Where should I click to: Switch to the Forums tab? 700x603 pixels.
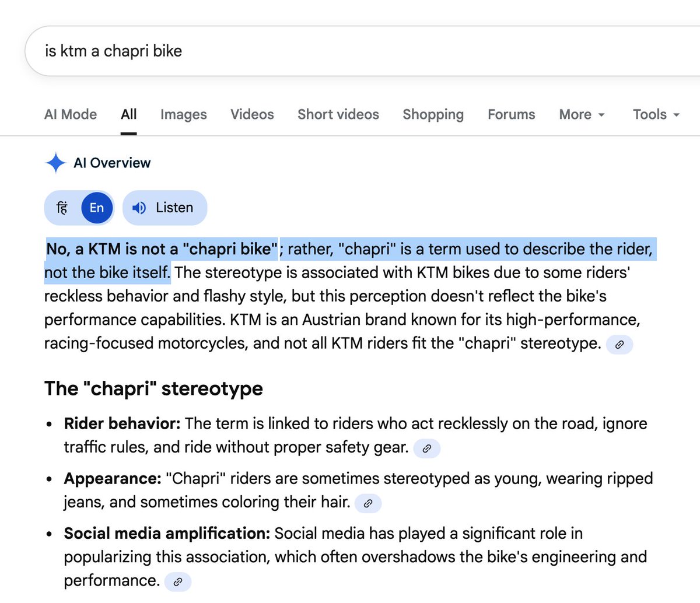coord(512,114)
